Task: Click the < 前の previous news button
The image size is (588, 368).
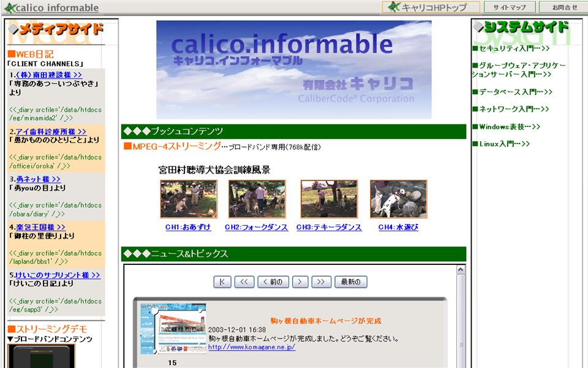Action: (273, 282)
